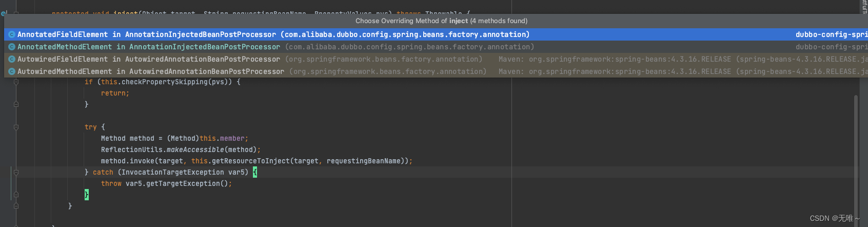Click the 'catch' keyword in editor
Viewport: 868px width, 227px height.
(x=103, y=173)
